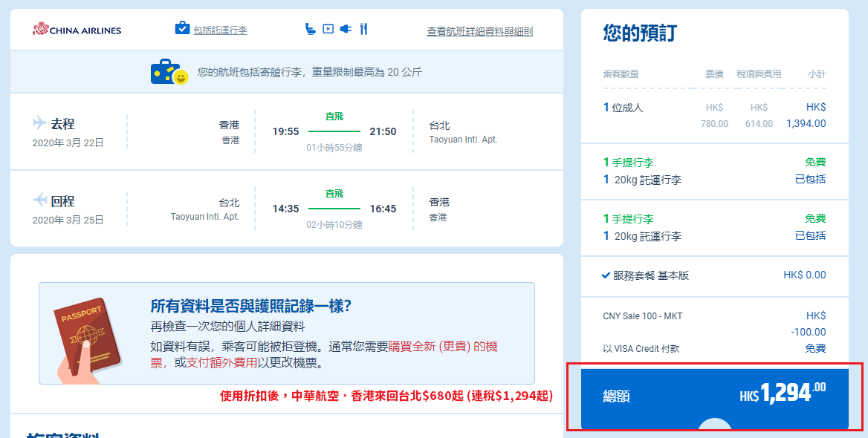Image resolution: width=868 pixels, height=438 pixels.
Task: Click the 02小時10分鐘 duration text
Action: click(334, 225)
